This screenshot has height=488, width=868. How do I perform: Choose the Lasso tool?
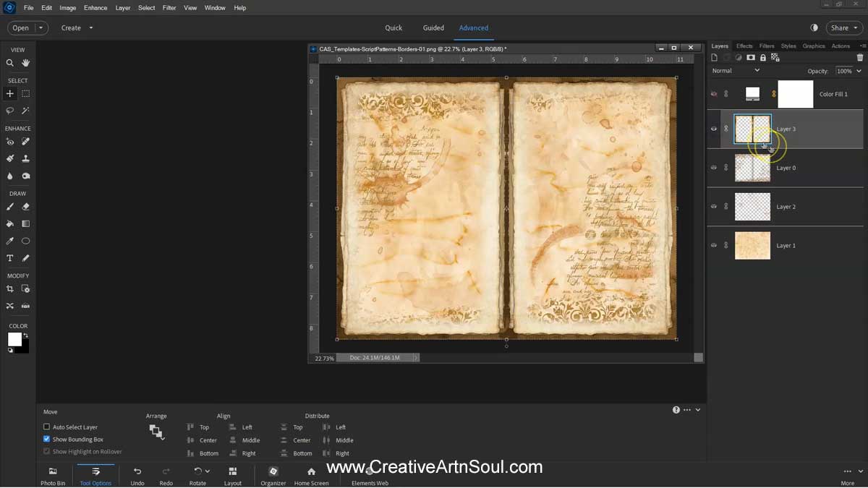click(x=9, y=111)
